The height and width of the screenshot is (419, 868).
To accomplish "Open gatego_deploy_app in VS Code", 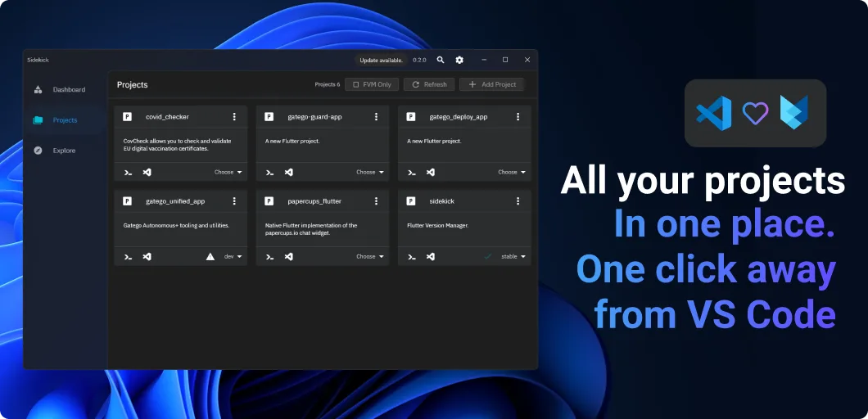I will pos(430,172).
